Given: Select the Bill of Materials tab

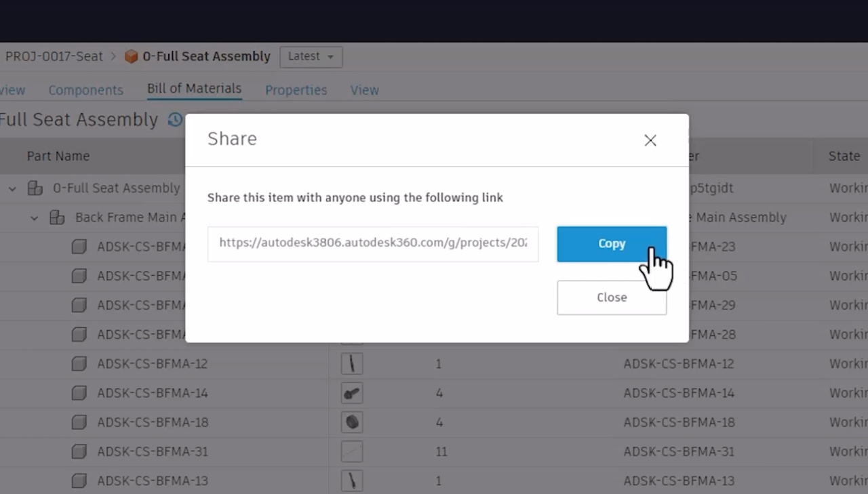Looking at the screenshot, I should click(x=194, y=89).
